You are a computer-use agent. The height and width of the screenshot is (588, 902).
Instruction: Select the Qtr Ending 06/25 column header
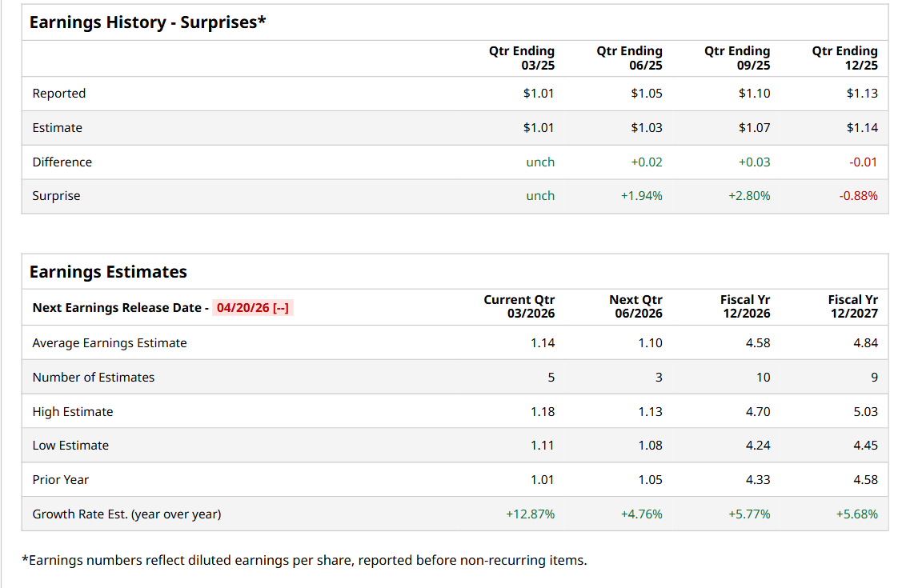tap(630, 58)
